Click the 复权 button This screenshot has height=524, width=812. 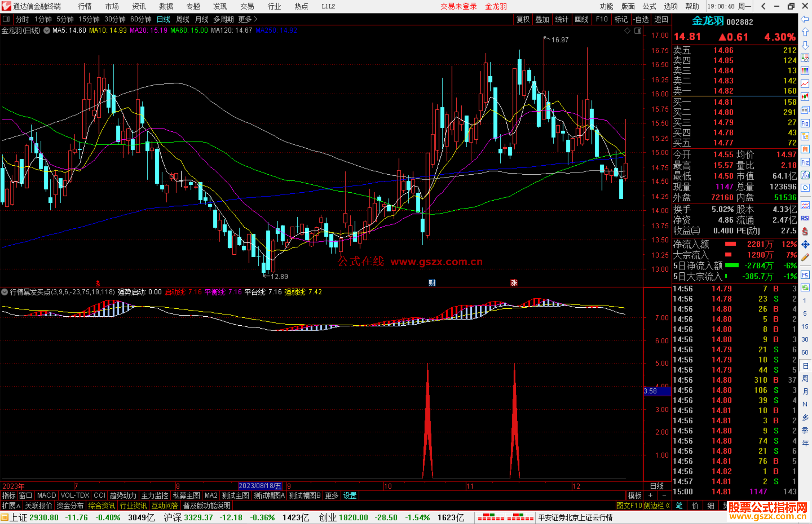click(x=523, y=19)
